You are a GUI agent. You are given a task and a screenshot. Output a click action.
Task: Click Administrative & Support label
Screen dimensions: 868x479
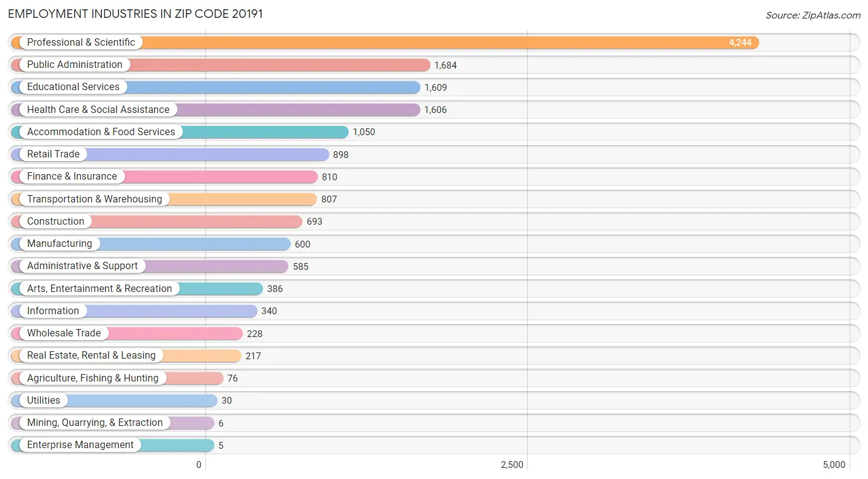(83, 266)
